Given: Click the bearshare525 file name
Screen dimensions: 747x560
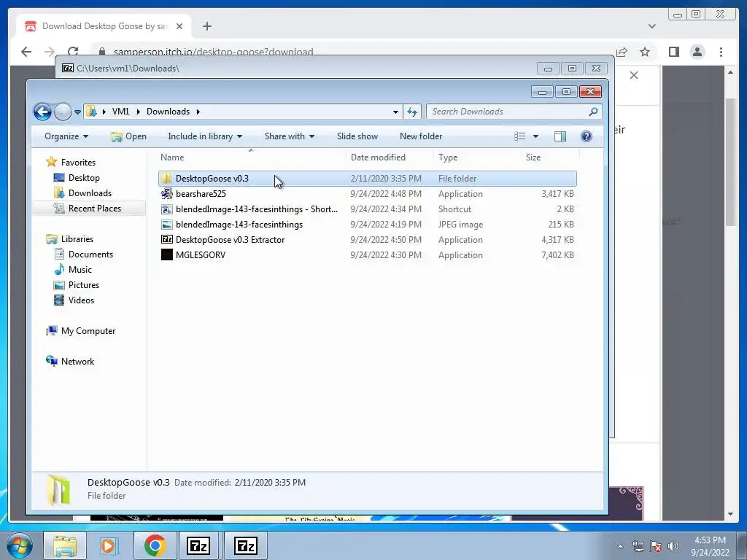Looking at the screenshot, I should pos(201,194).
